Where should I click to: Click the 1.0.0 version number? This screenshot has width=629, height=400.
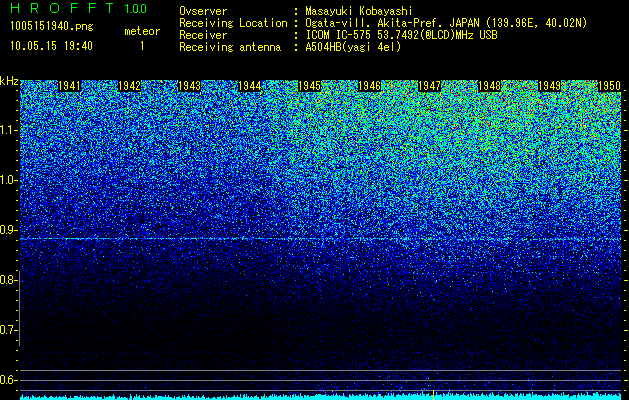[x=136, y=9]
